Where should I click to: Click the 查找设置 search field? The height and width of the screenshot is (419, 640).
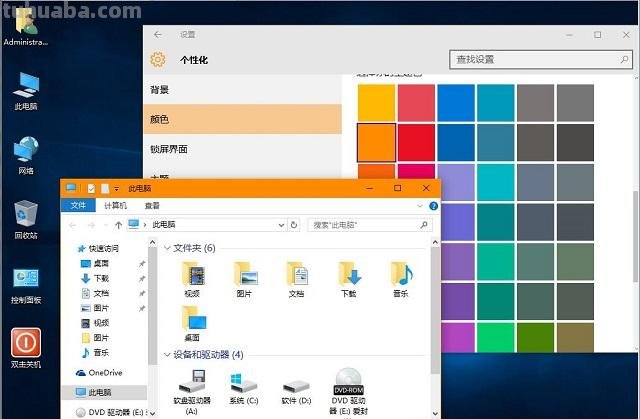[541, 60]
